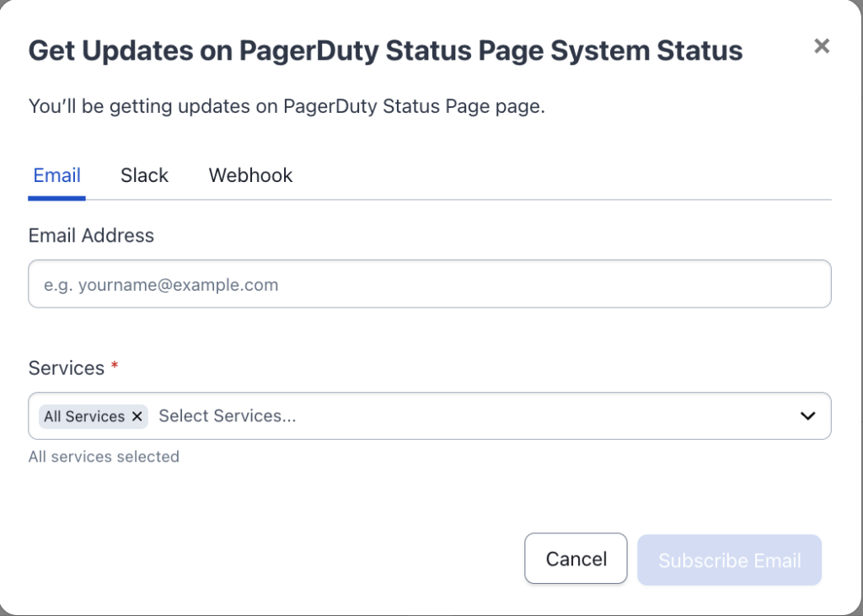The height and width of the screenshot is (616, 863).
Task: Close the Get Updates dialog
Action: click(x=822, y=46)
